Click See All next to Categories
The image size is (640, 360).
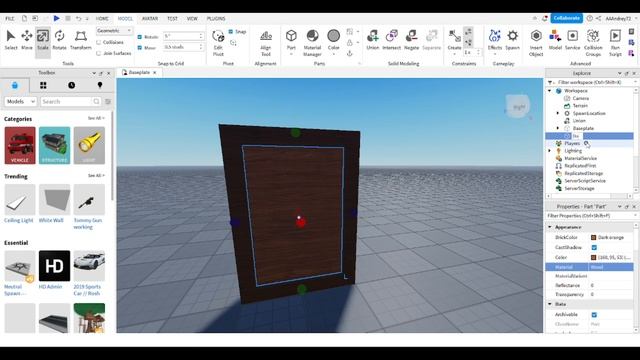pyautogui.click(x=96, y=118)
